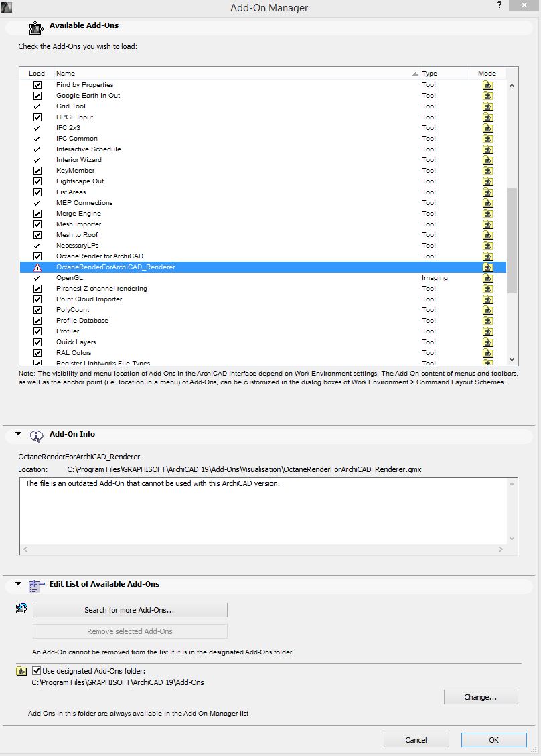
Task: Click the add-on list scrollbar thumb
Action: click(512, 240)
